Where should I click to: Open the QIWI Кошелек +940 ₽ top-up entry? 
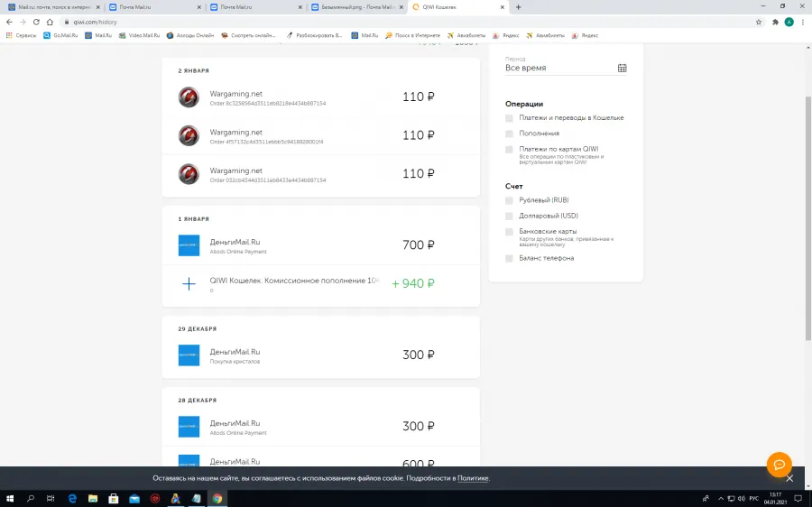[x=320, y=284]
